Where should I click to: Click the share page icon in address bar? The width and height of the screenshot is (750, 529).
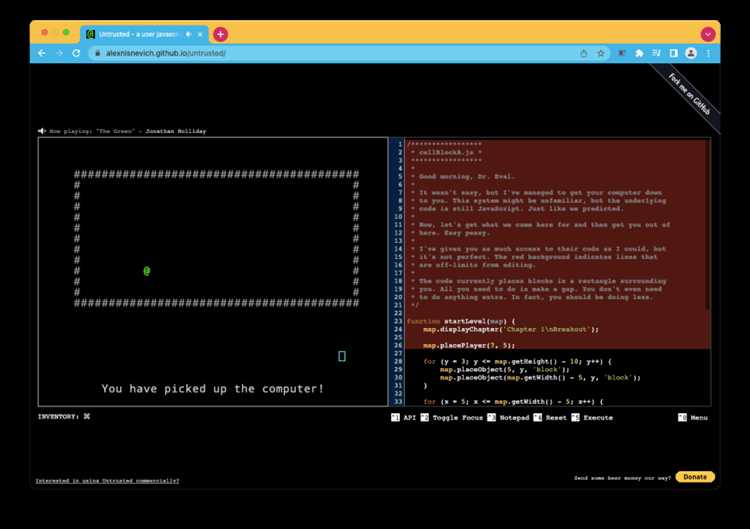pyautogui.click(x=584, y=53)
